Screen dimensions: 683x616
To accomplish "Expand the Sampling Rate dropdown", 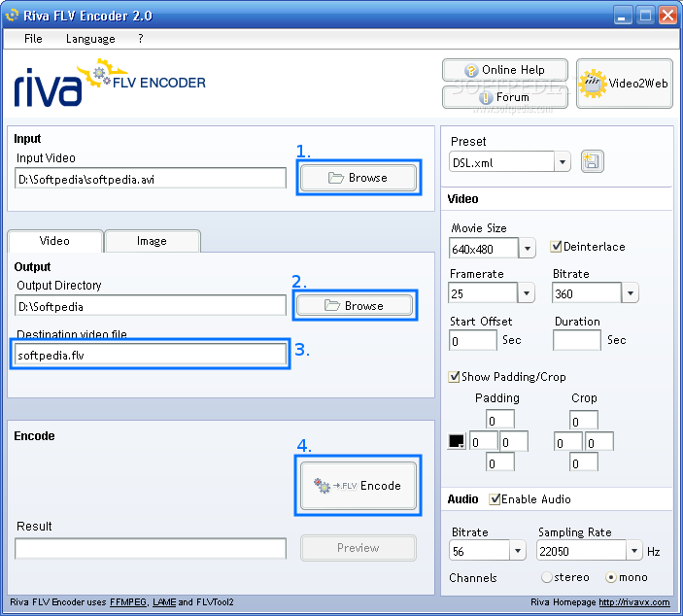I will [634, 550].
